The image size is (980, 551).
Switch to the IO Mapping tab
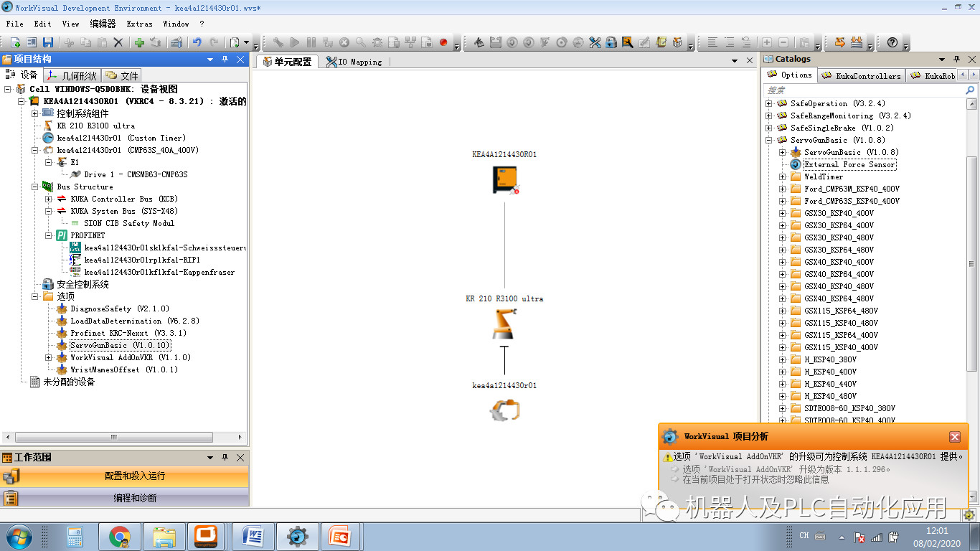click(354, 62)
